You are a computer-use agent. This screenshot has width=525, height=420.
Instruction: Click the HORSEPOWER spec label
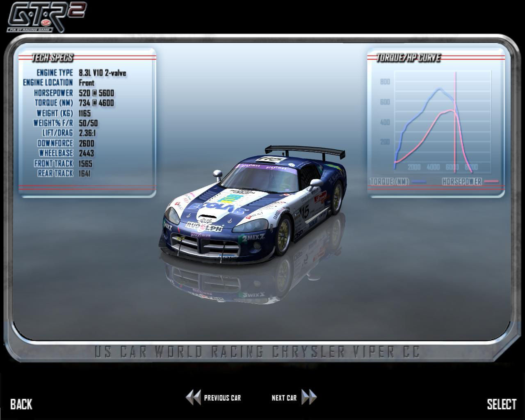pos(53,93)
